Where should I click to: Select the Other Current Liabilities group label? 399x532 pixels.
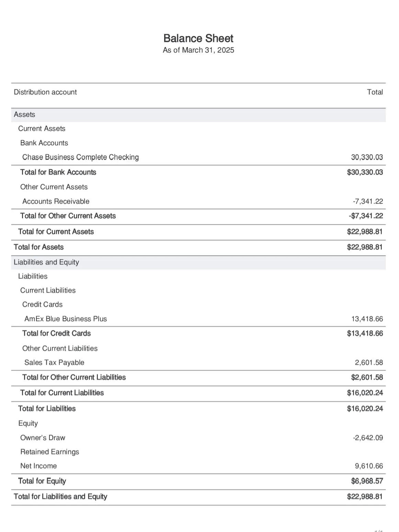pyautogui.click(x=60, y=348)
